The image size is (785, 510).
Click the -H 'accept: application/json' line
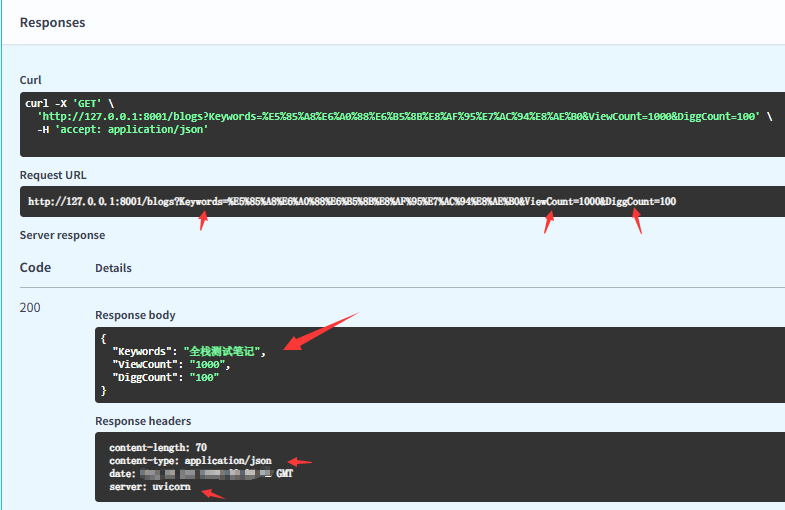coord(123,130)
